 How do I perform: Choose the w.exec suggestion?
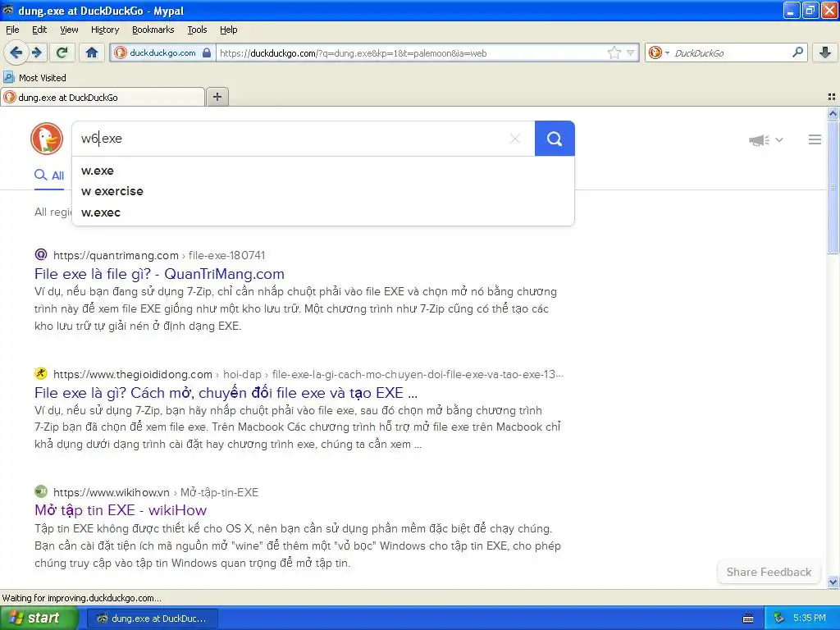323,212
